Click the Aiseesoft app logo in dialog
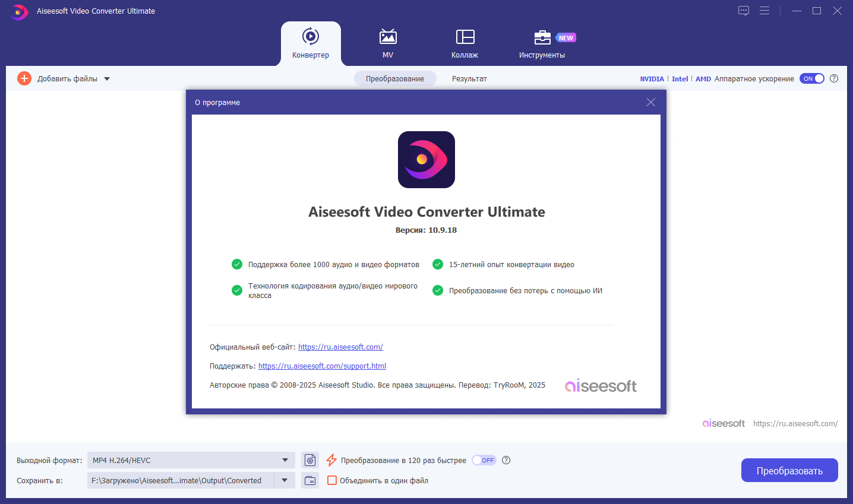 [426, 160]
